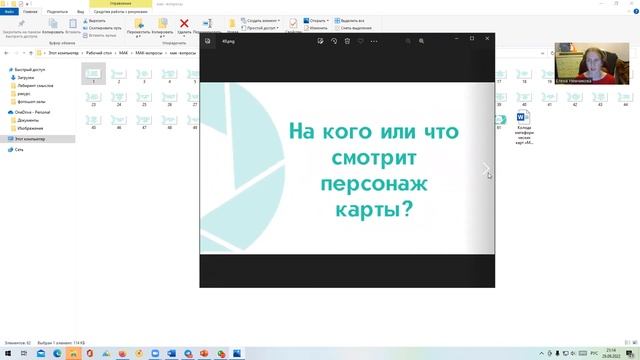Click the yellow Manage (Управление) contextual tab

[120, 4]
